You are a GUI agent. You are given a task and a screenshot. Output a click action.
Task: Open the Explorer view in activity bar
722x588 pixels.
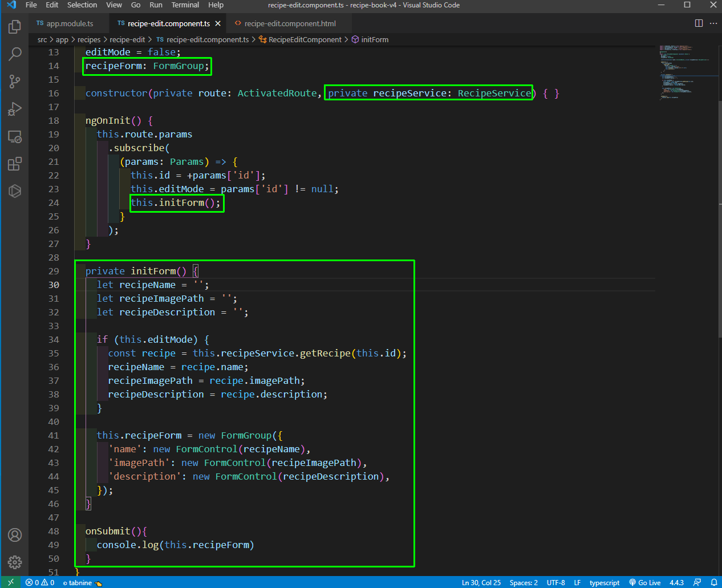(x=15, y=26)
